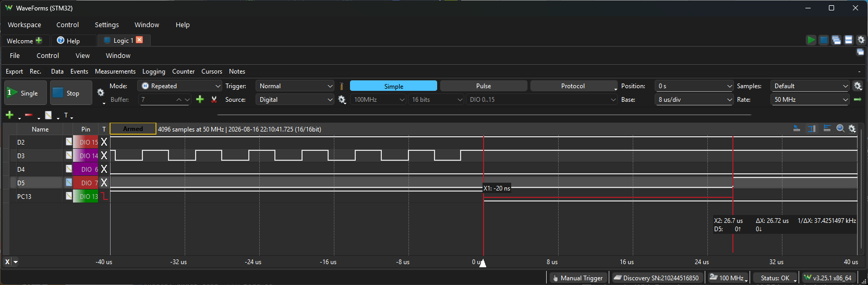Click the Manual Trigger button
Viewport: 868px width, 285px height.
click(577, 278)
